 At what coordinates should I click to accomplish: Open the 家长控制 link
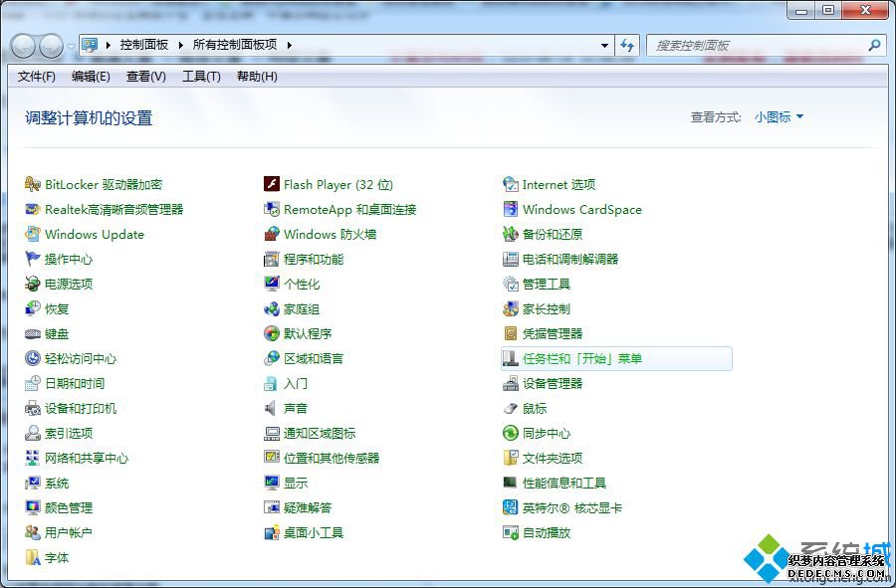[547, 308]
